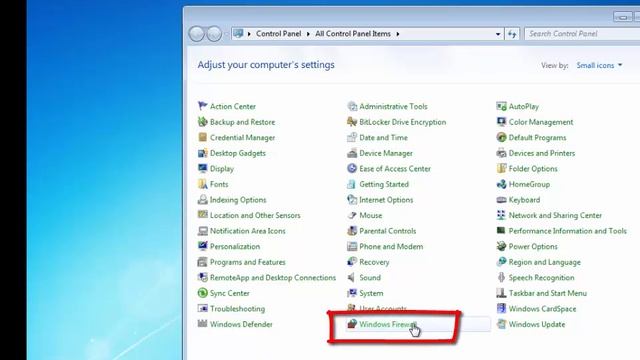The height and width of the screenshot is (360, 640).
Task: Open the Windows Firewall icon
Action: (x=352, y=324)
